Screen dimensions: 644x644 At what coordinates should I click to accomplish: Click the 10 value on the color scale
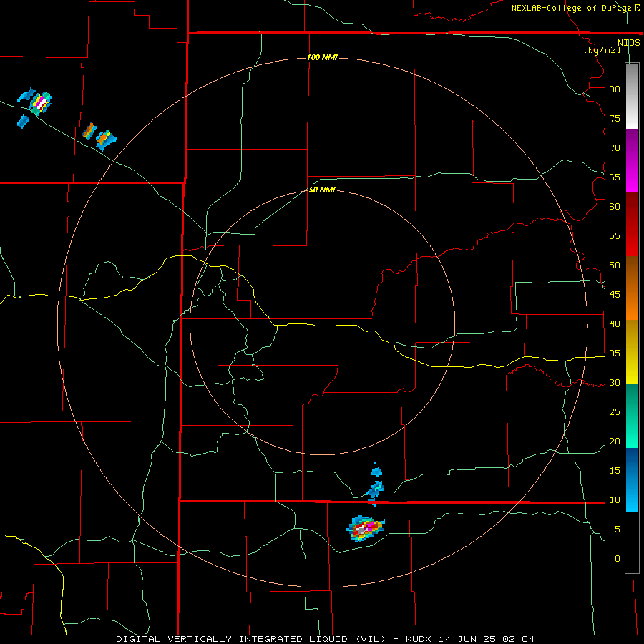pos(615,500)
